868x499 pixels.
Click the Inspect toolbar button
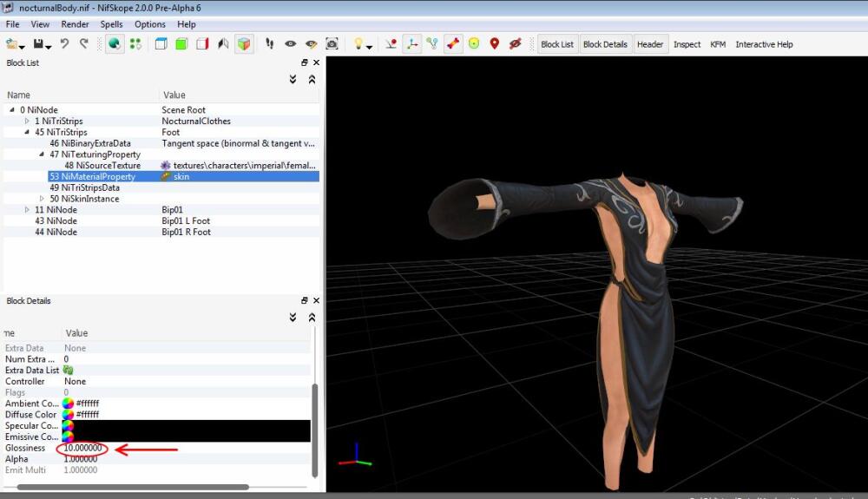[x=687, y=44]
